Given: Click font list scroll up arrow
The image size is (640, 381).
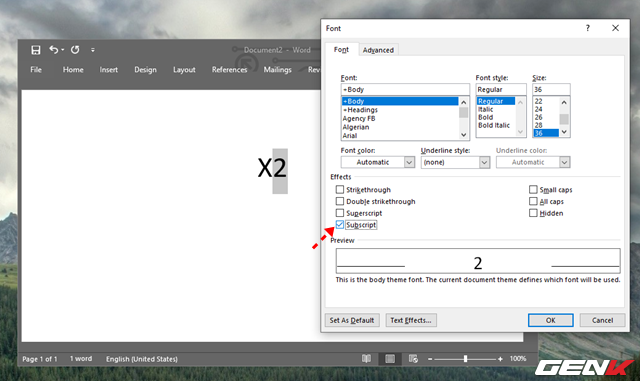Looking at the screenshot, I should 464,102.
